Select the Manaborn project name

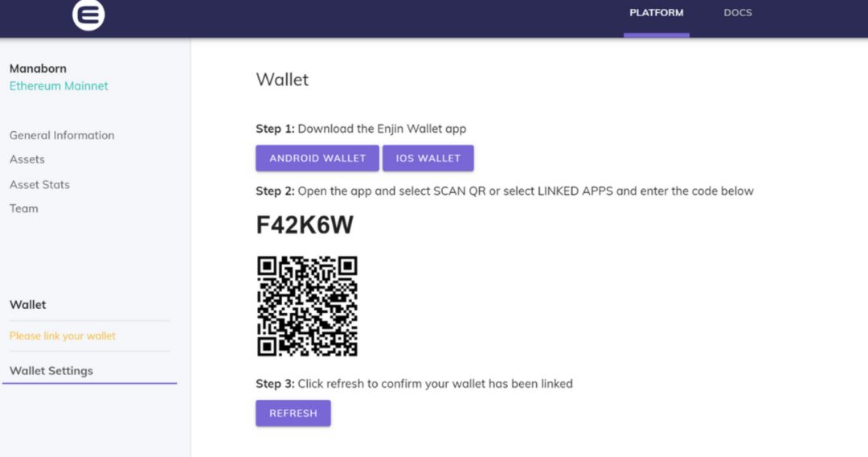tap(38, 68)
